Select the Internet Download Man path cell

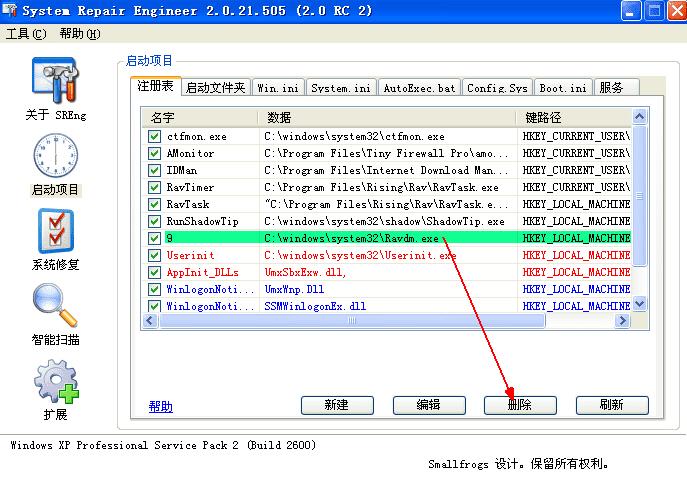388,170
